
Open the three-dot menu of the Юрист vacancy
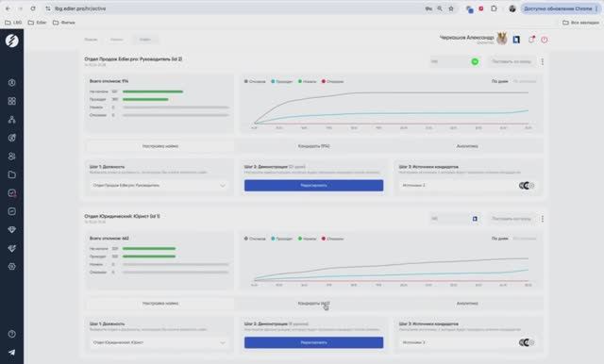click(x=543, y=219)
